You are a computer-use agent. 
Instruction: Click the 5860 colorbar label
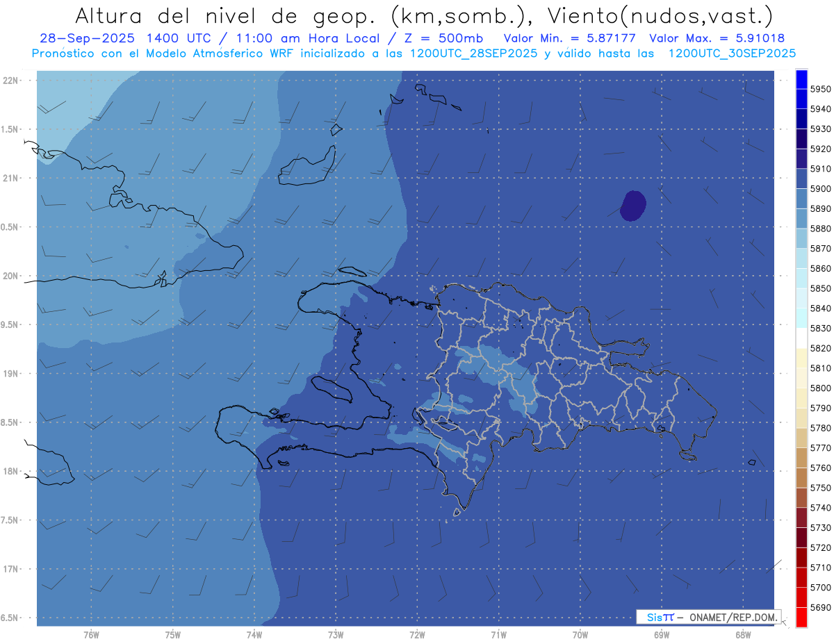(x=820, y=268)
